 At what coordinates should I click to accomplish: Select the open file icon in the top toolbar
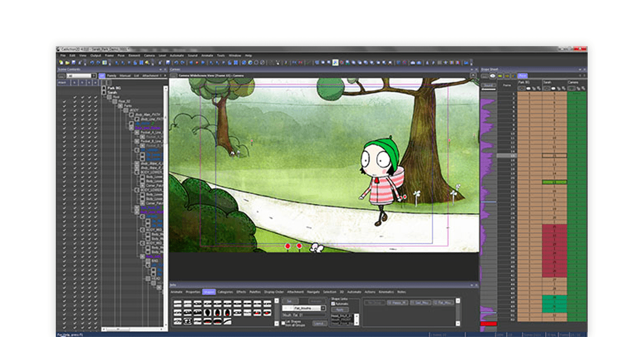pyautogui.click(x=67, y=63)
